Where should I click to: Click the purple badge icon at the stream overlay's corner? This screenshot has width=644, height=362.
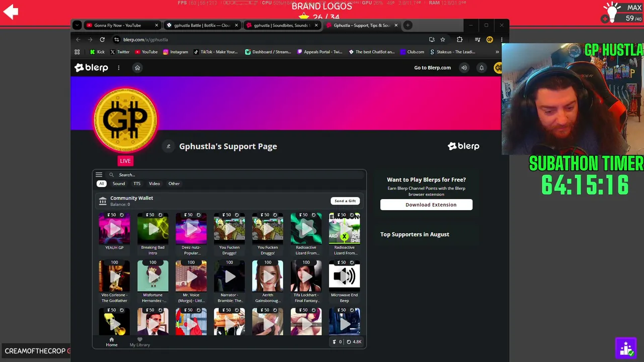[626, 347]
